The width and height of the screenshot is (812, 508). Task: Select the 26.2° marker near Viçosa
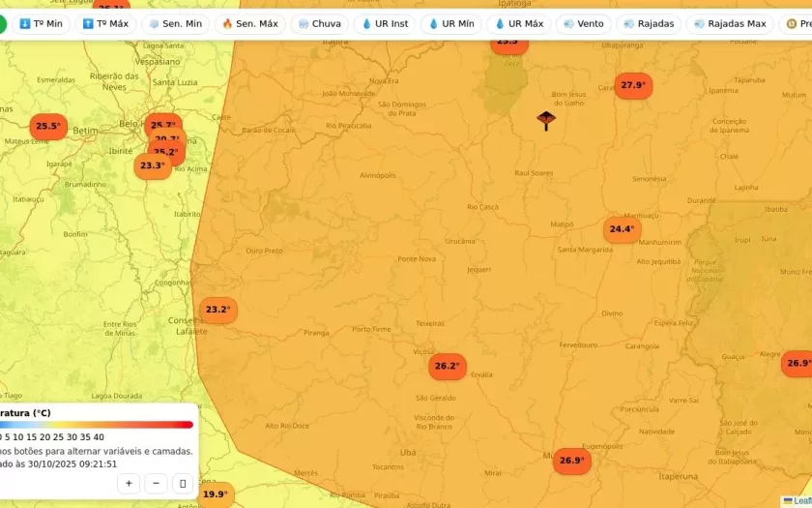pyautogui.click(x=447, y=366)
